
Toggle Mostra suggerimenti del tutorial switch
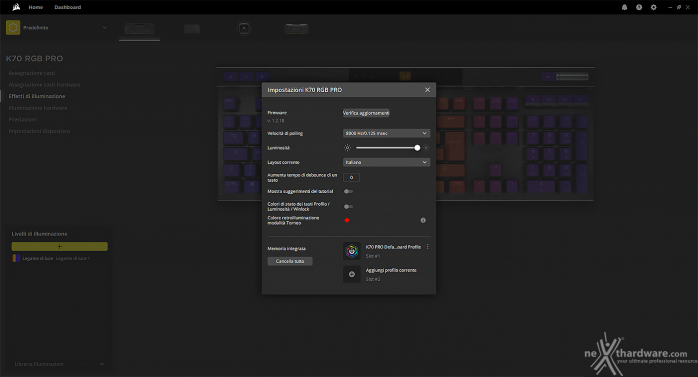coord(348,191)
